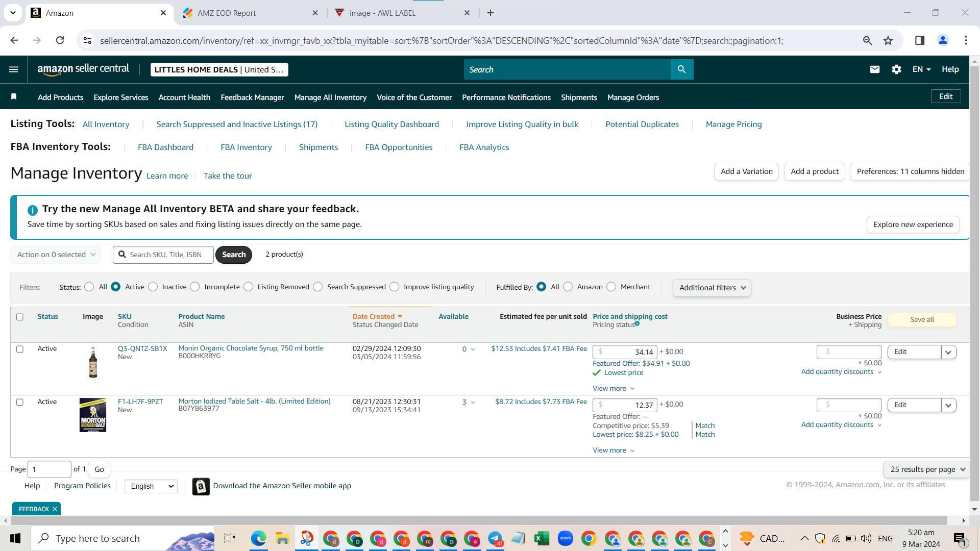Image resolution: width=980 pixels, height=551 pixels.
Task: Open the Seller Central hamburger menu
Action: pyautogui.click(x=14, y=69)
